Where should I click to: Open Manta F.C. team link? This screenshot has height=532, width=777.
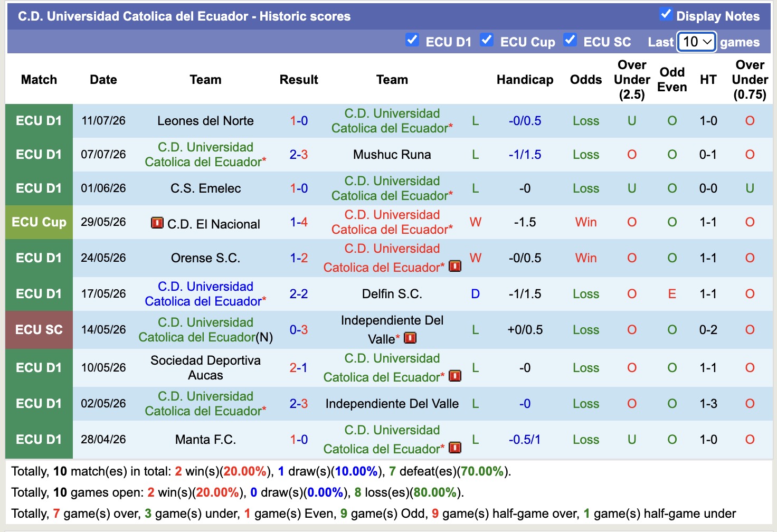pos(205,440)
